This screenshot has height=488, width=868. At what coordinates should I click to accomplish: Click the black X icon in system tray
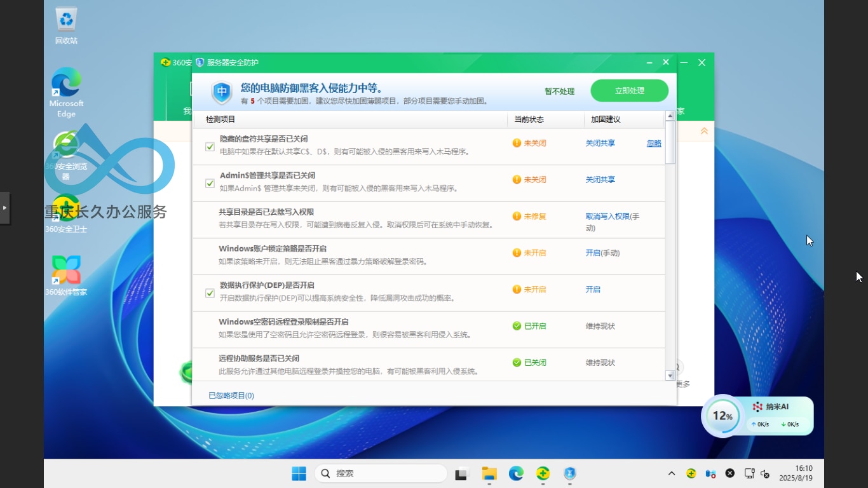click(x=730, y=473)
